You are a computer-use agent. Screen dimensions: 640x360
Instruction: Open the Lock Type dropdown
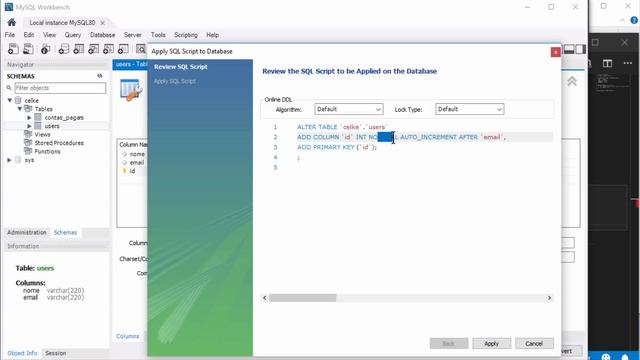click(x=469, y=109)
